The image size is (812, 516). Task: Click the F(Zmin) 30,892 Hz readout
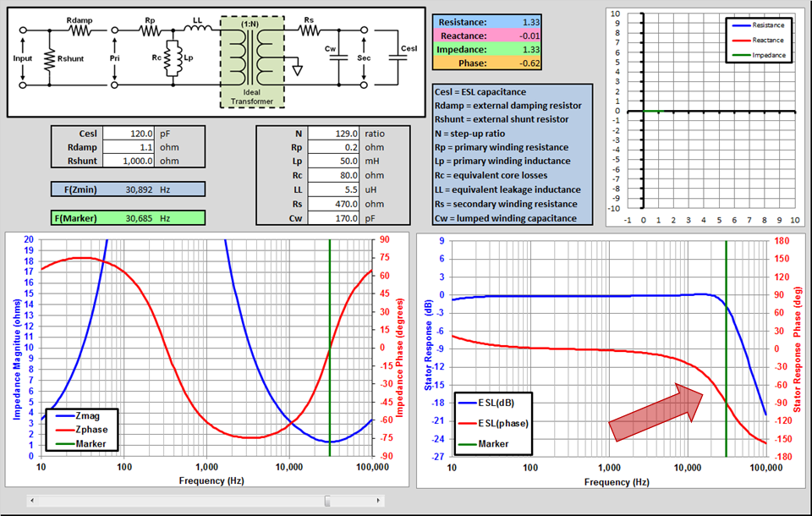128,189
